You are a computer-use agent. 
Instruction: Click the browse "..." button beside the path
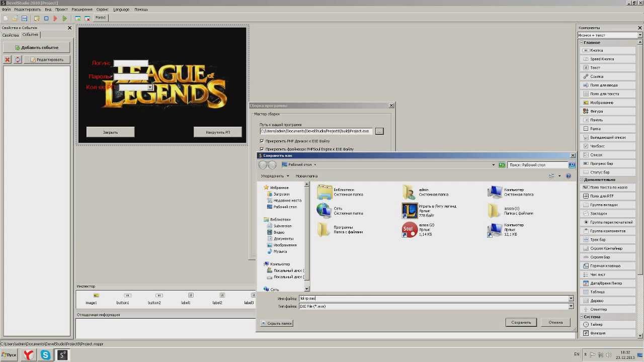tap(379, 131)
